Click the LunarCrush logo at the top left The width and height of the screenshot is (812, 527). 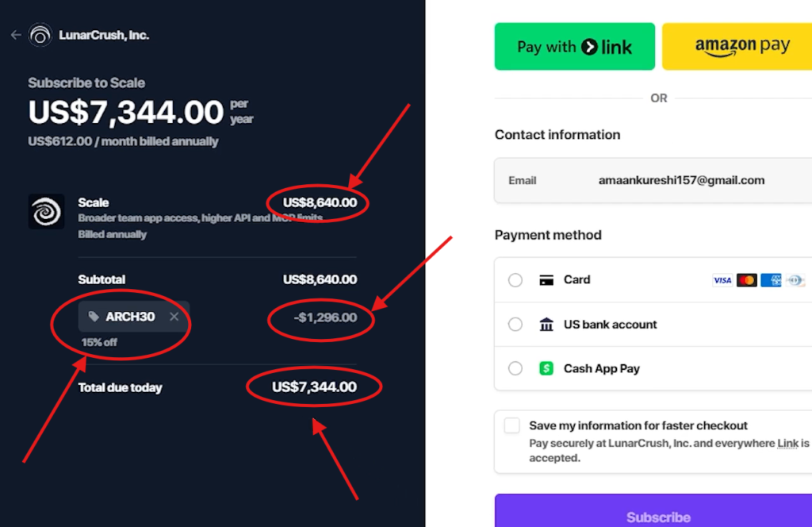click(40, 35)
